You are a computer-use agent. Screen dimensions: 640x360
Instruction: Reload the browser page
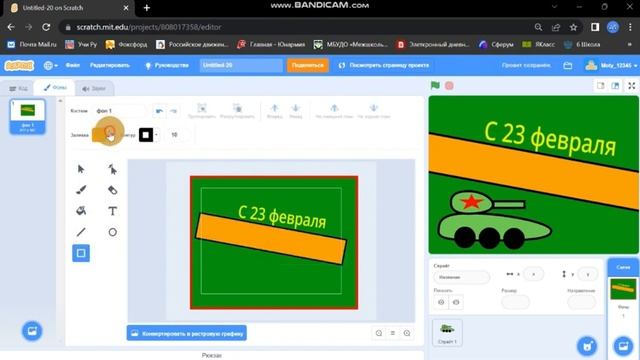click(46, 27)
